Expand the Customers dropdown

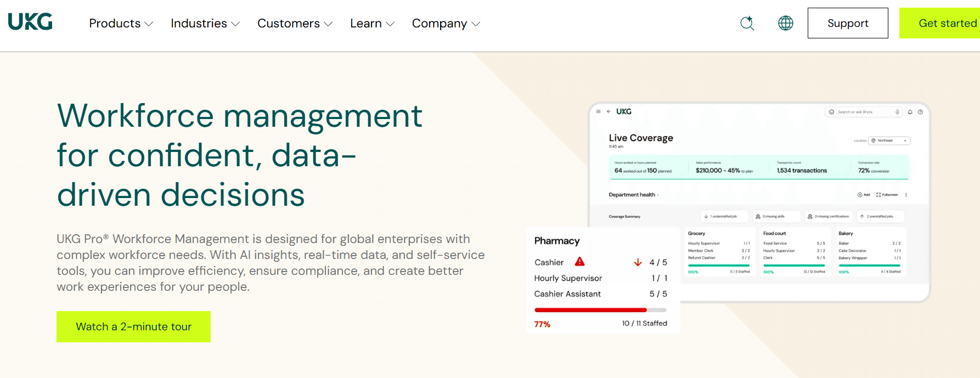point(295,24)
